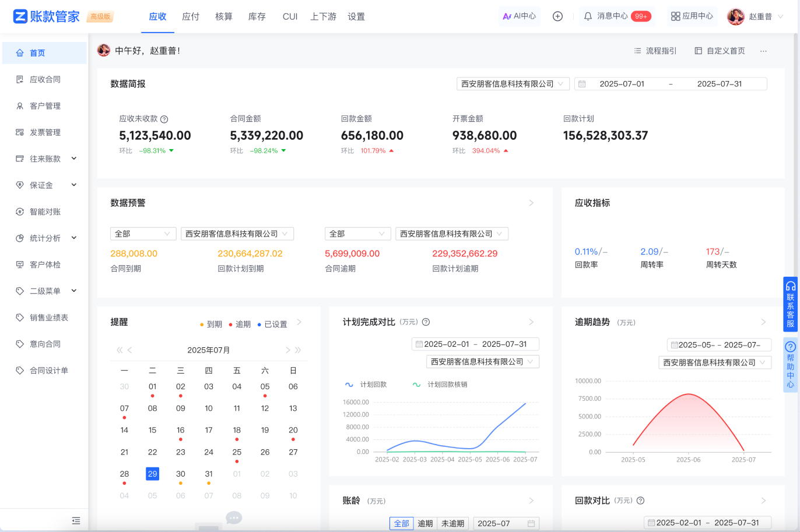Click the red 逾期 legend dot
The image size is (800, 532).
coord(231,325)
